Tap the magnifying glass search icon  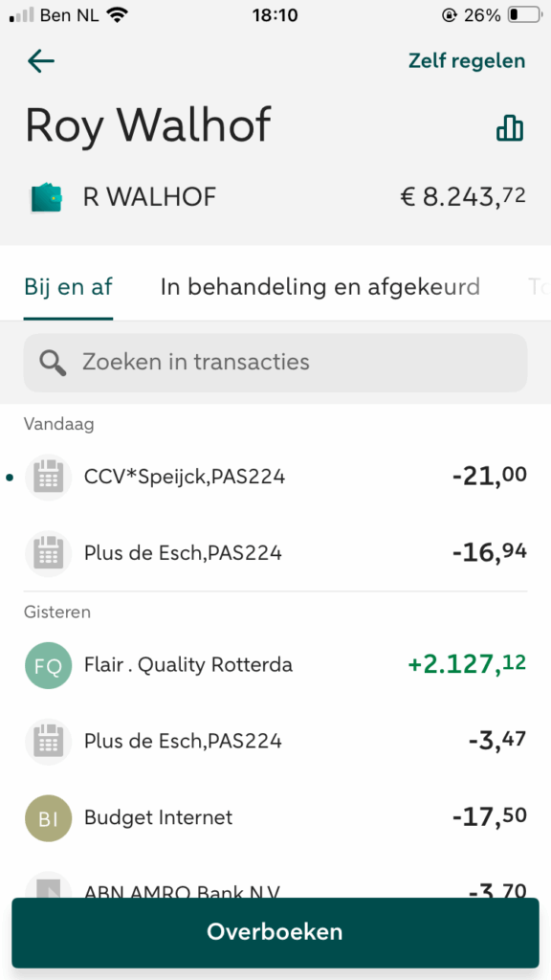click(53, 363)
